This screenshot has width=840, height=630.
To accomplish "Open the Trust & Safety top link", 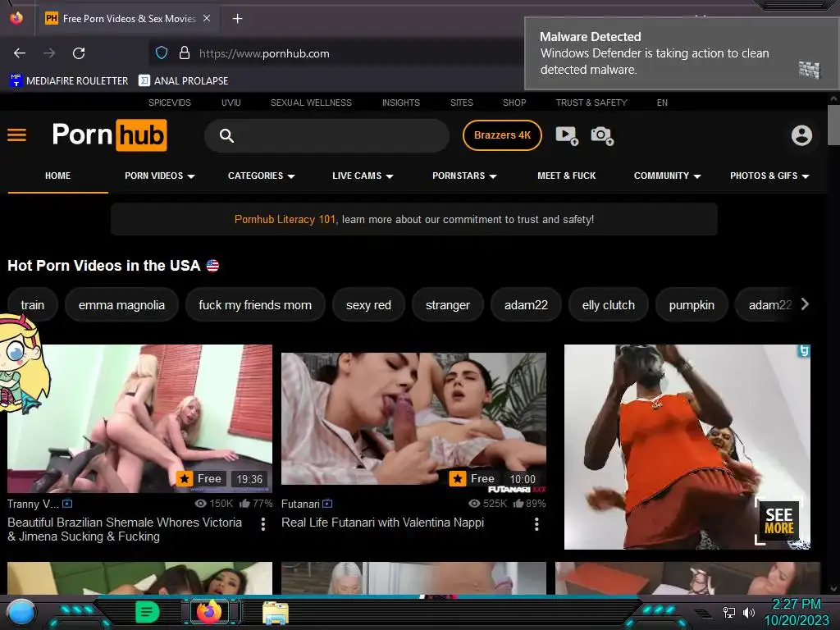I will coord(591,103).
